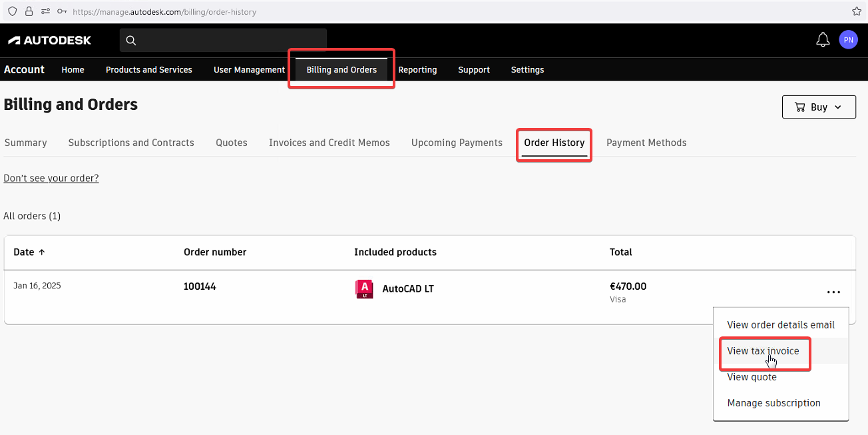
Task: Click the browser shield icon
Action: click(13, 11)
